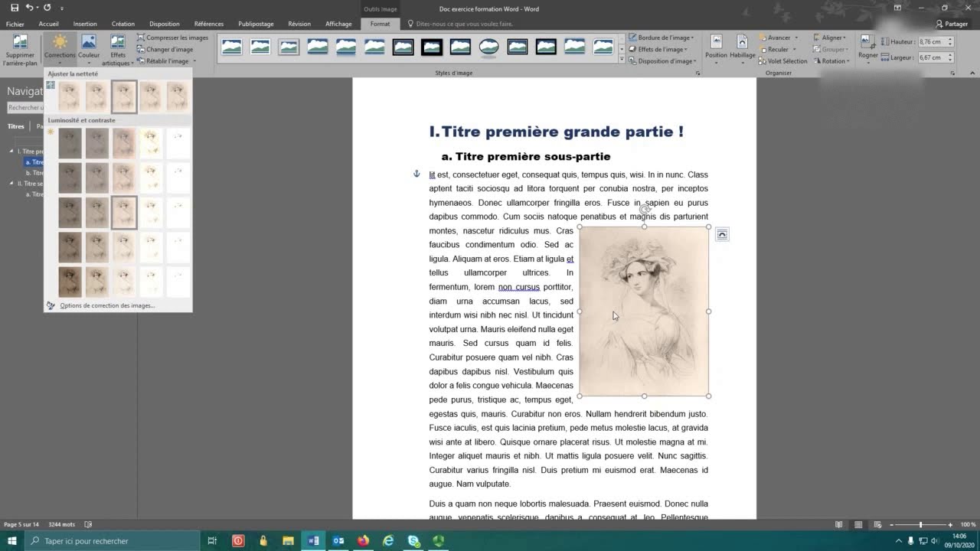Open Disposition d'image dropdown
This screenshot has width=980, height=551.
[x=662, y=61]
